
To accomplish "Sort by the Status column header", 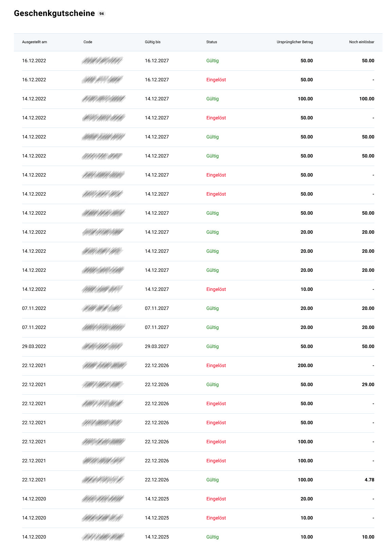I will point(211,42).
